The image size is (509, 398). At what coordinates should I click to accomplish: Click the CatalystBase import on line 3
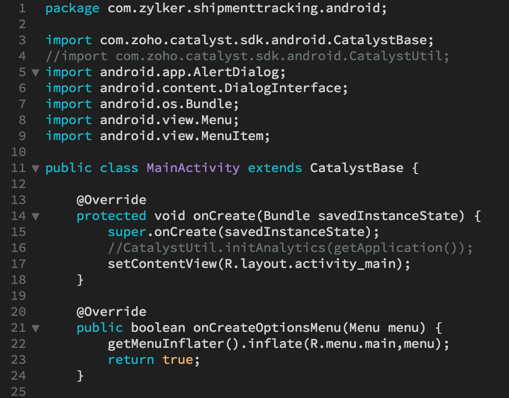(267, 40)
